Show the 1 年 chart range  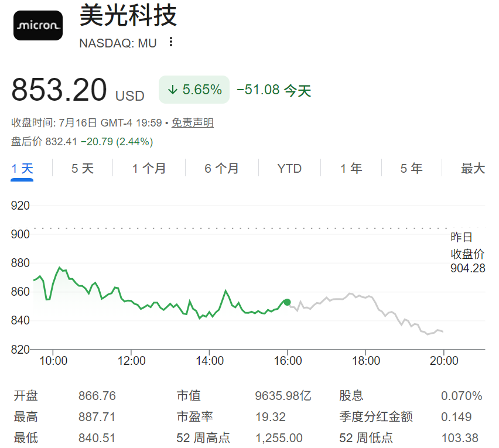pos(351,169)
